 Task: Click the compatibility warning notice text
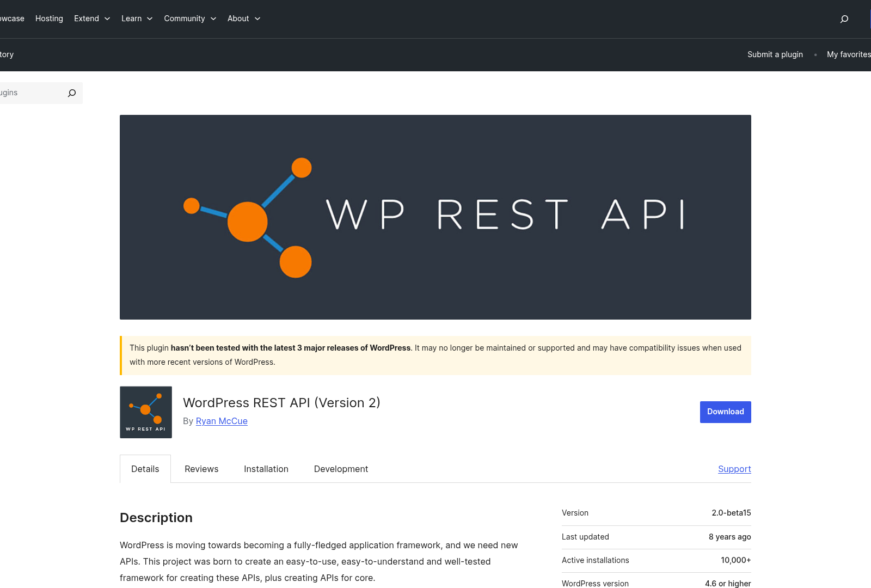pos(436,355)
